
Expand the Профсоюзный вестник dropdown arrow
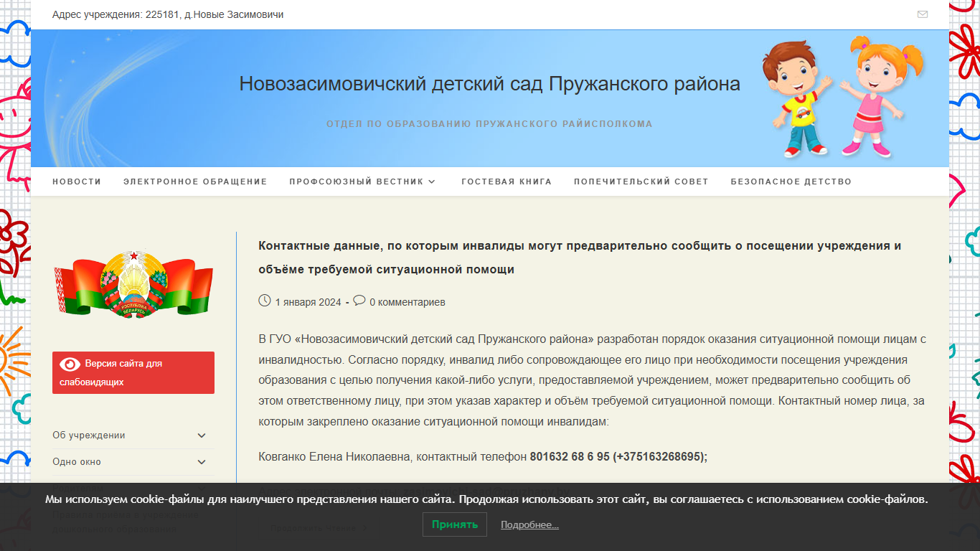432,182
